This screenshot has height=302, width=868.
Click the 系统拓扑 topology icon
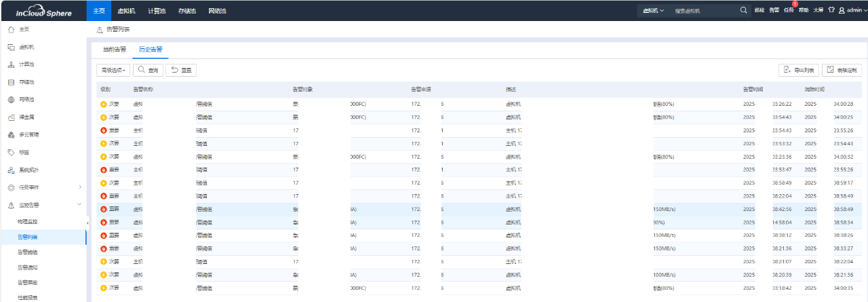tap(11, 170)
